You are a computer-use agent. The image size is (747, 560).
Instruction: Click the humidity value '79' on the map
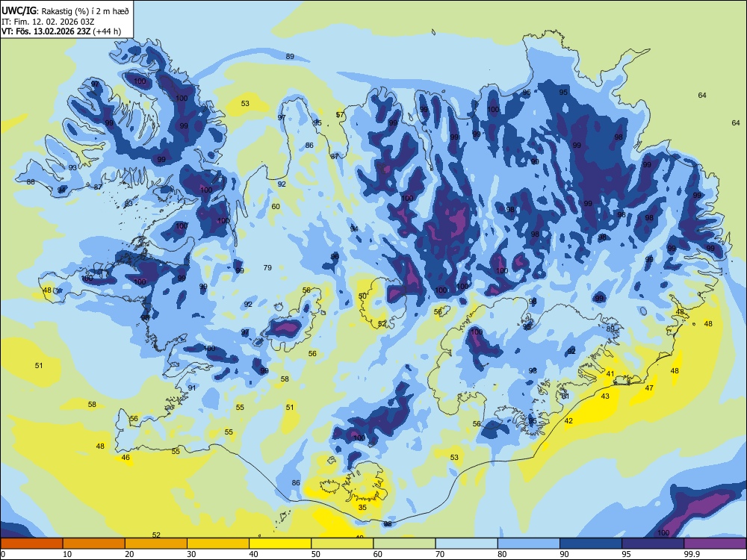(x=267, y=267)
